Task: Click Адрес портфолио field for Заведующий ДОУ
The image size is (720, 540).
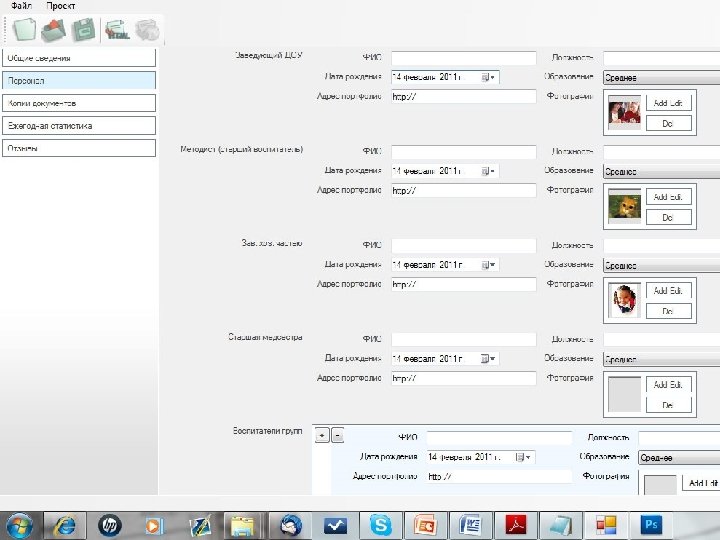Action: [464, 96]
